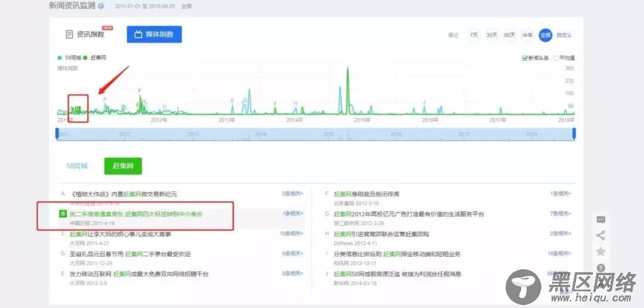Show 58同城 news list tab
Screen dimensions: 644x308
pos(77,166)
